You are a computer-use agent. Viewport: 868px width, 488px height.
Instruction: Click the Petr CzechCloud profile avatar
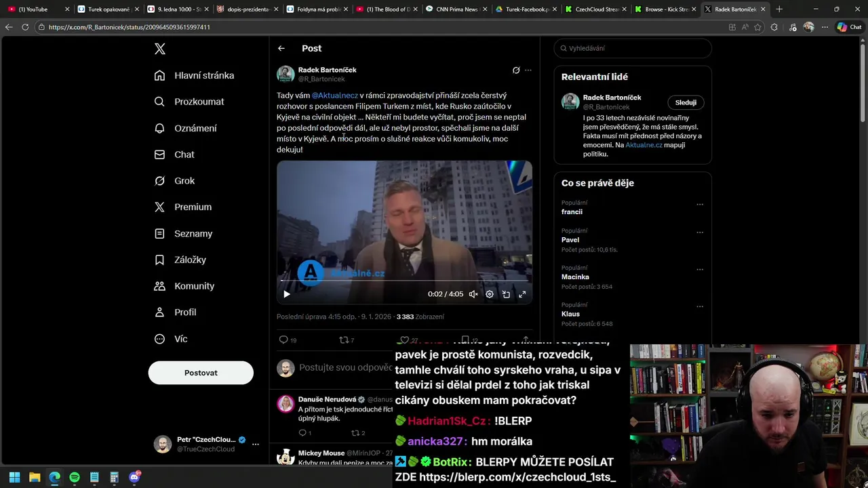coord(163,445)
